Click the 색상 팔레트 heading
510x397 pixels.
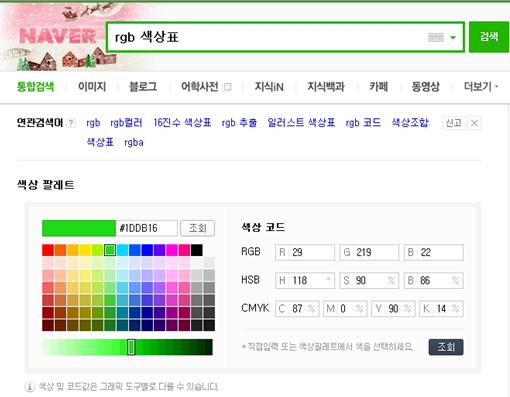46,184
